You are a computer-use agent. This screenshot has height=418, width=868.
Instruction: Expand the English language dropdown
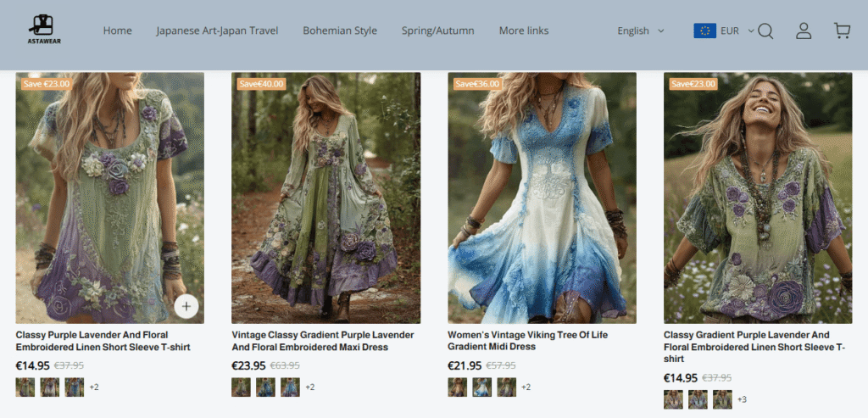coord(641,31)
